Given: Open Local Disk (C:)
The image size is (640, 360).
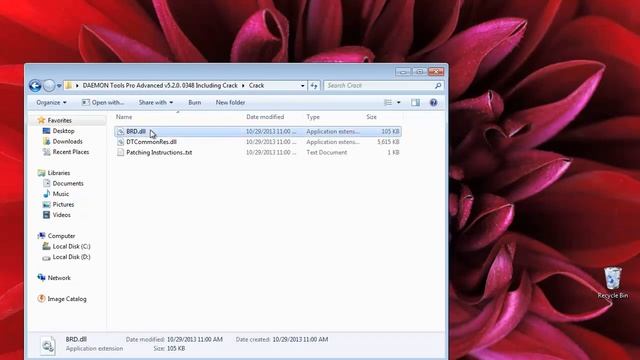Looking at the screenshot, I should pos(71,247).
